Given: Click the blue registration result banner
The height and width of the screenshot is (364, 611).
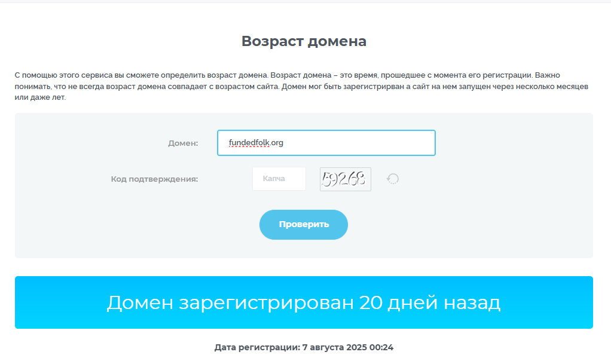Looking at the screenshot, I should coord(304,302).
